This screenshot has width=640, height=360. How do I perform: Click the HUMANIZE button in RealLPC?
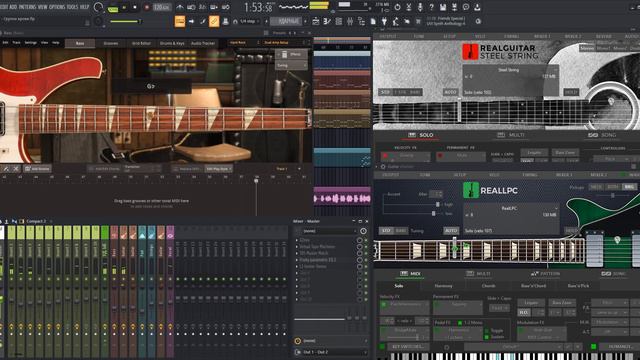click(x=620, y=347)
